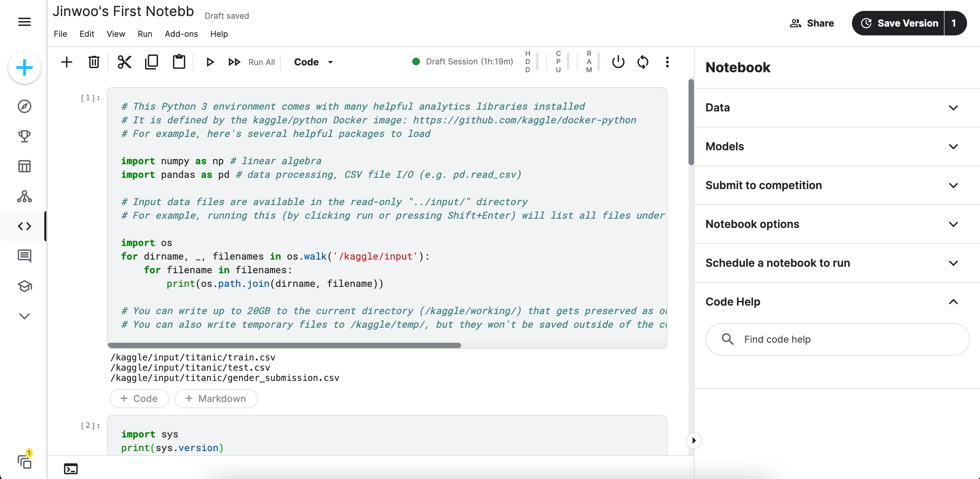Open Models network icon in sidebar
Viewport: 980px width, 479px height.
tap(25, 196)
